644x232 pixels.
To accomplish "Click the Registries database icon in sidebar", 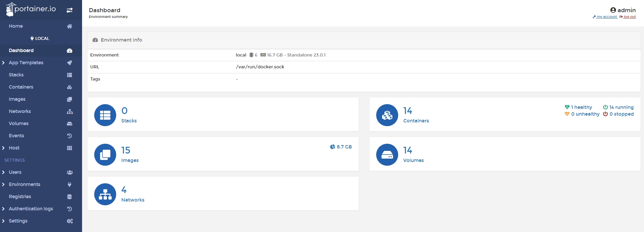I will pyautogui.click(x=70, y=197).
